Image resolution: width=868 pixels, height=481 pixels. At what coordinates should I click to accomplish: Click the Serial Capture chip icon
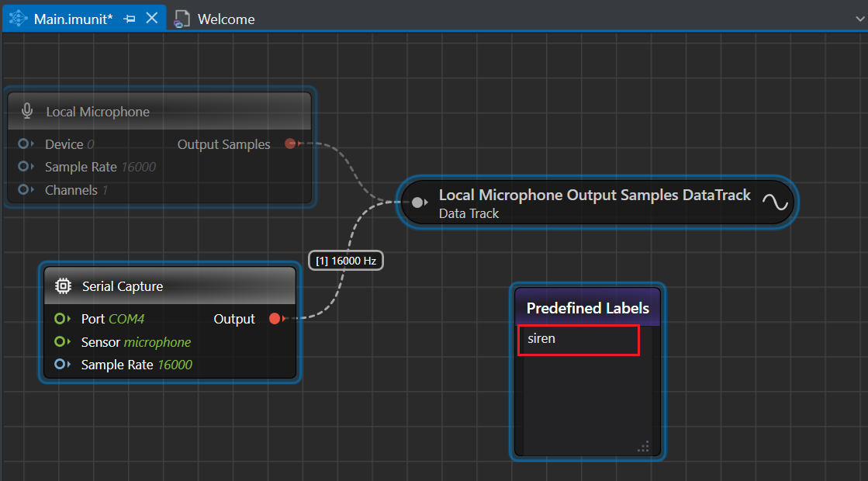[63, 286]
